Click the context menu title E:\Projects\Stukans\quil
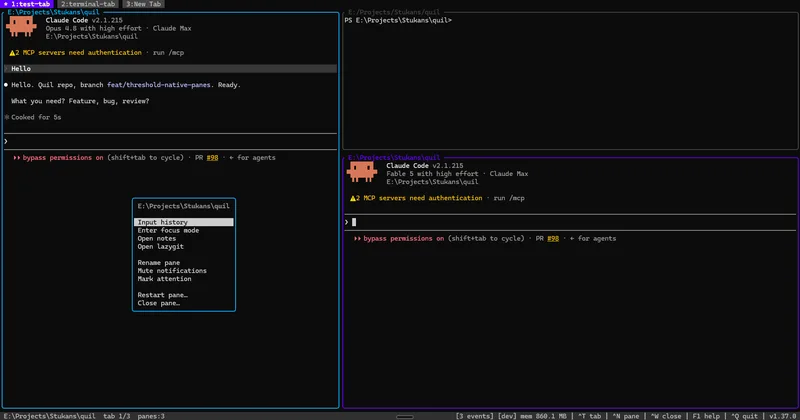The image size is (800, 420). (x=184, y=206)
